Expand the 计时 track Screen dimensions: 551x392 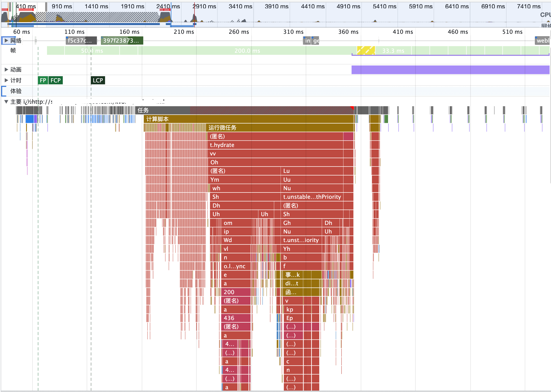click(x=6, y=80)
